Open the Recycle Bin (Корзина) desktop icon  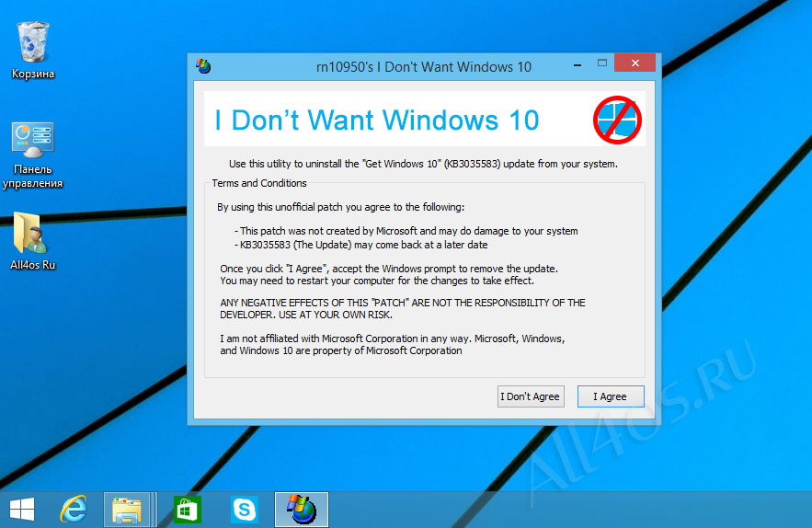point(33,51)
